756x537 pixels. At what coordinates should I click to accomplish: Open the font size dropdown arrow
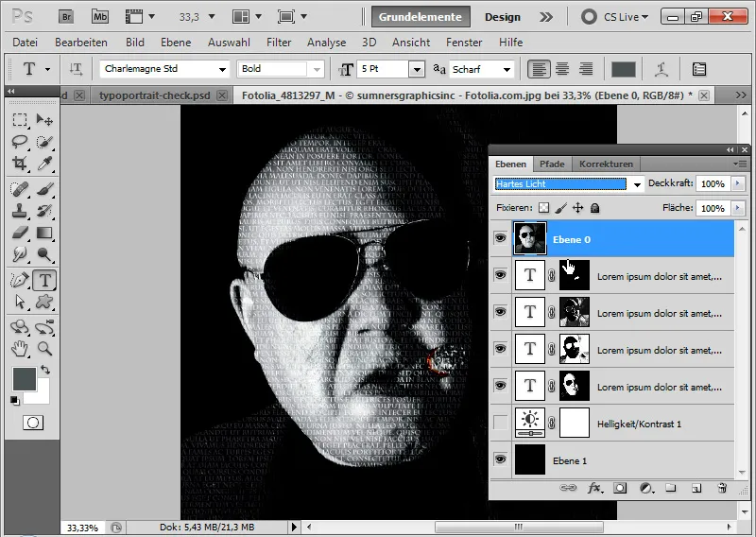tap(417, 69)
